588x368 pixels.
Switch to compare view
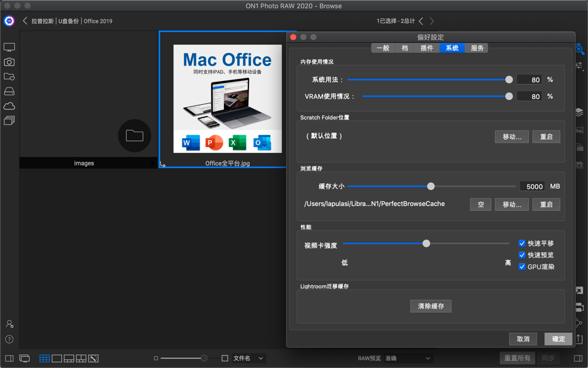pyautogui.click(x=82, y=358)
